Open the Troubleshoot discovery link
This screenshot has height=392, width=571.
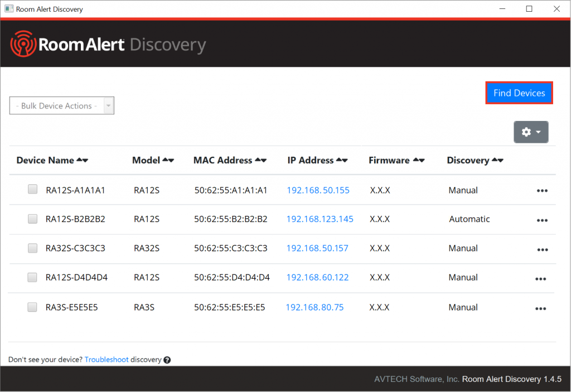pos(107,360)
